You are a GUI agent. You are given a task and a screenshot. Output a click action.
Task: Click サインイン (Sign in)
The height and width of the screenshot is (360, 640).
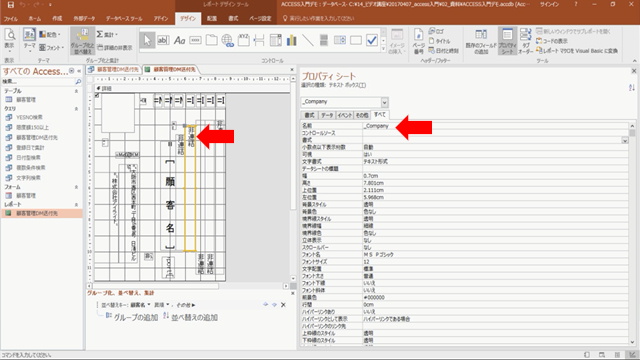point(550,4)
